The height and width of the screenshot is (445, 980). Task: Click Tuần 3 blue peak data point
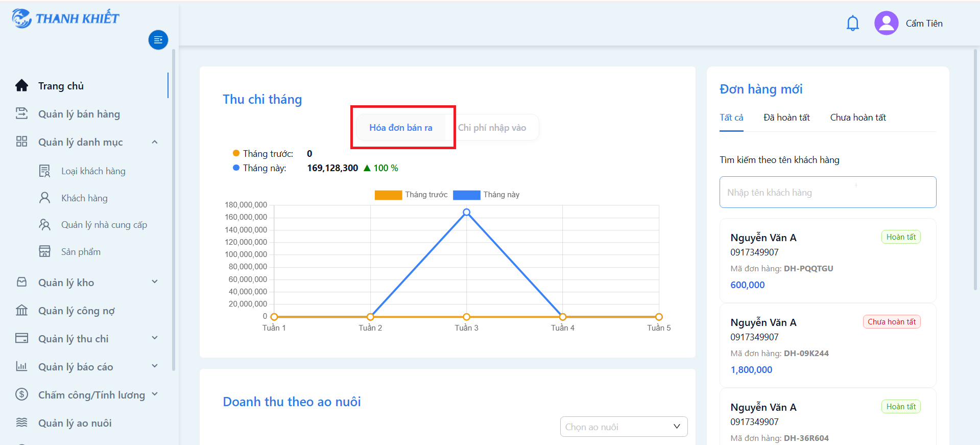[466, 212]
